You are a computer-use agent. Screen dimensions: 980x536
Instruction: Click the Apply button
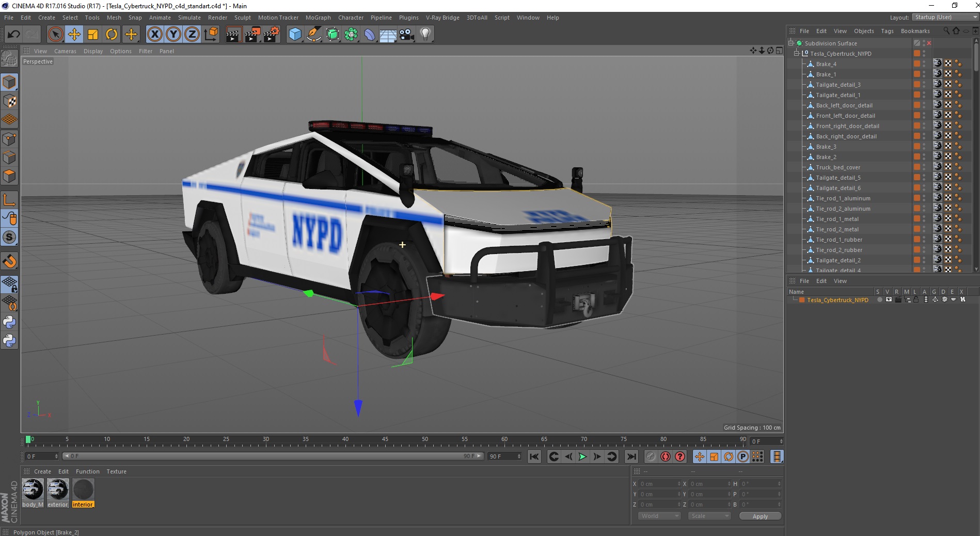[x=760, y=516]
